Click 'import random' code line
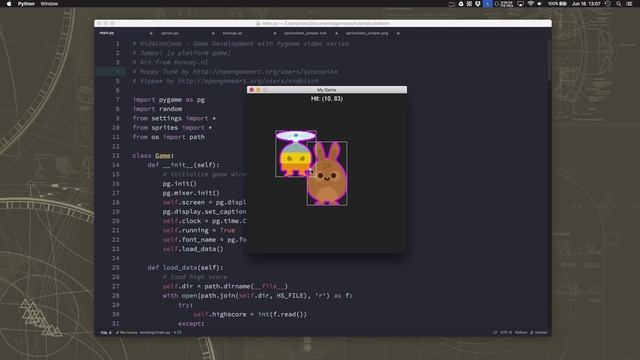This screenshot has height=360, width=640. [157, 109]
